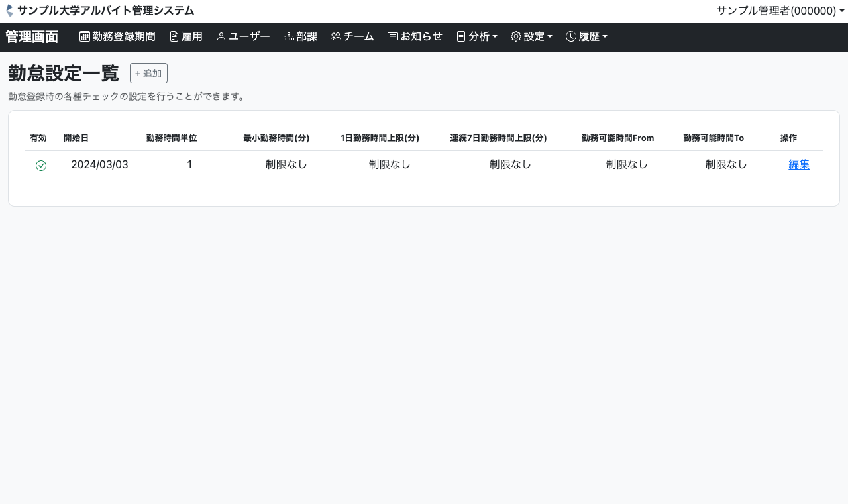Click the 編集 link in the row
This screenshot has height=504, width=848.
click(798, 165)
